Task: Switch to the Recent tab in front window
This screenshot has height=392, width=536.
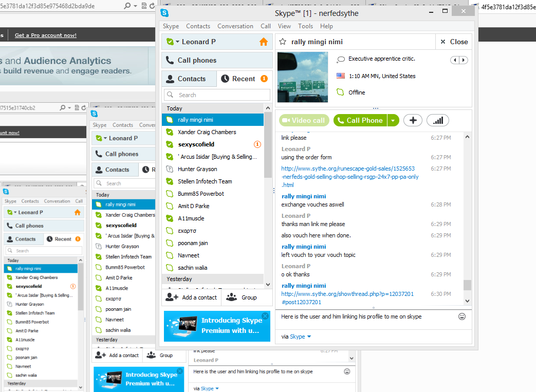Action: point(245,79)
